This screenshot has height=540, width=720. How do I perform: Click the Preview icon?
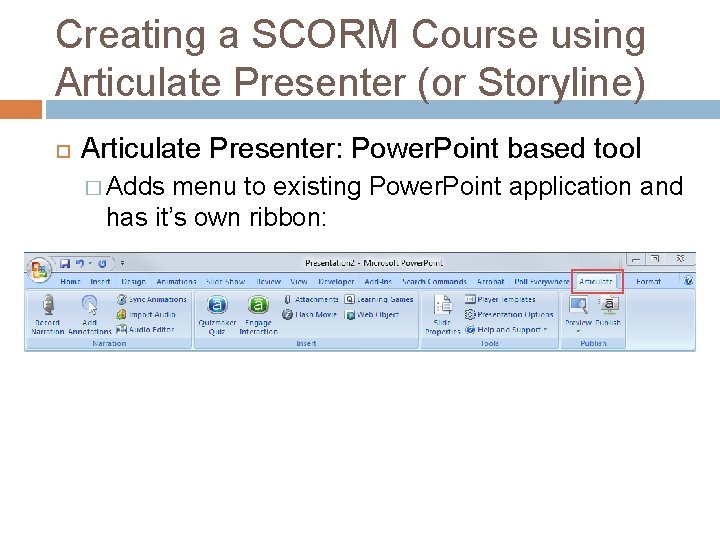578,305
